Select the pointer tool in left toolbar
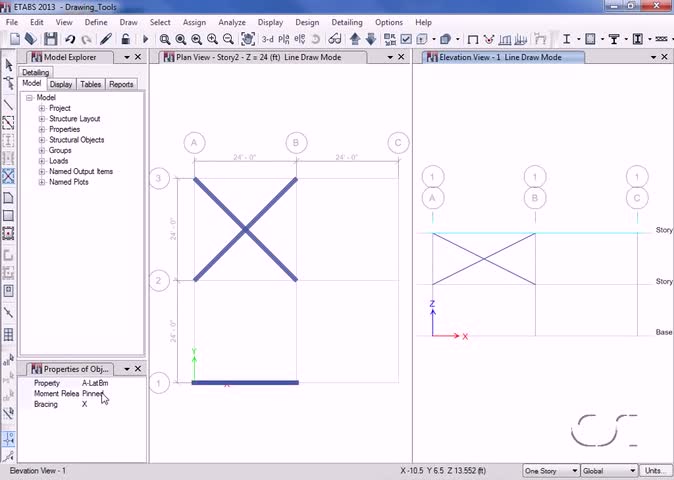The image size is (674, 480). 9,65
